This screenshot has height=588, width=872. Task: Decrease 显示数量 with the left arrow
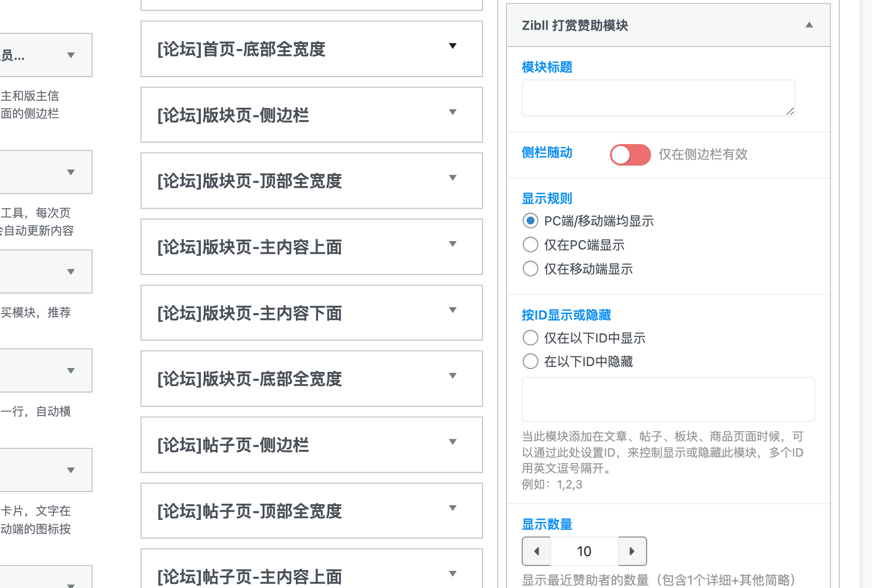pyautogui.click(x=536, y=551)
